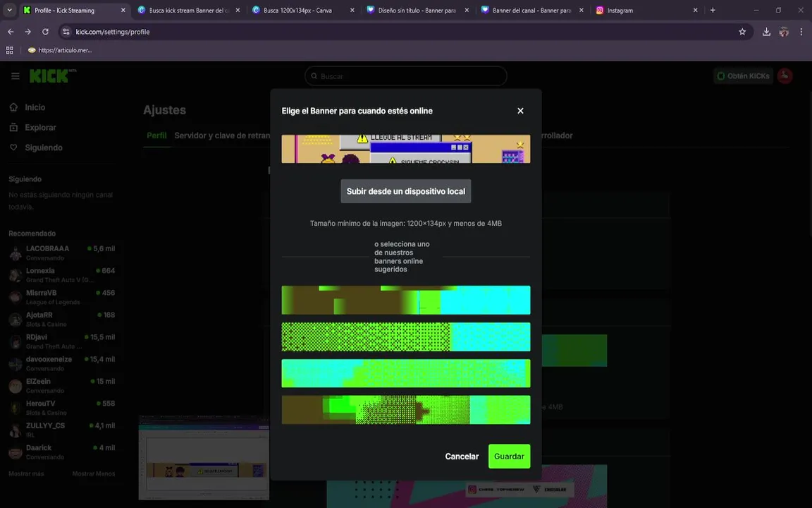Open the apps grid in bookmarks bar
Image resolution: width=812 pixels, height=508 pixels.
9,50
